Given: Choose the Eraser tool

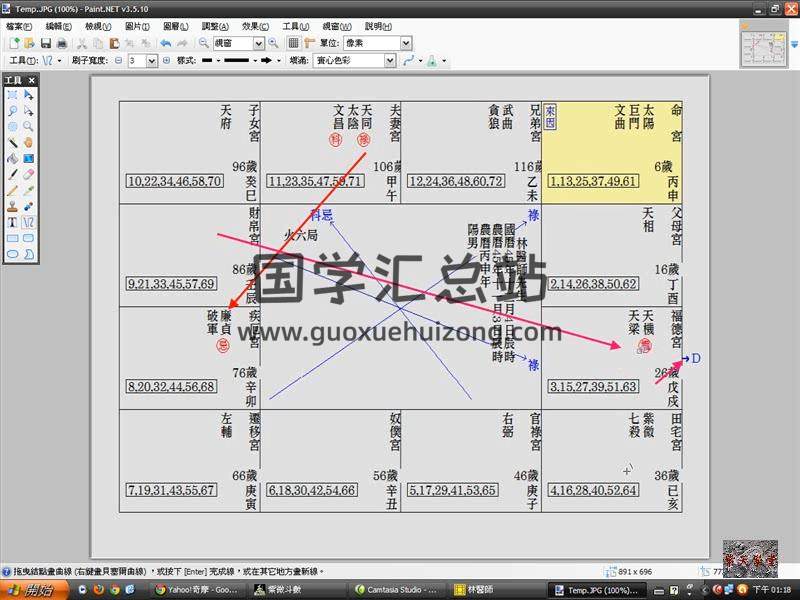Looking at the screenshot, I should click(28, 174).
